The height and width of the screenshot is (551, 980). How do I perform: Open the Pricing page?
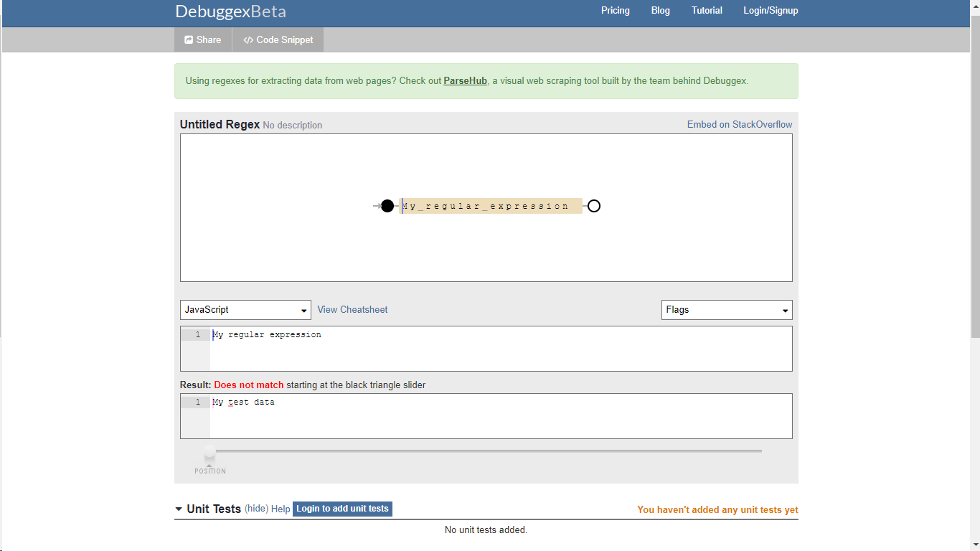tap(615, 10)
